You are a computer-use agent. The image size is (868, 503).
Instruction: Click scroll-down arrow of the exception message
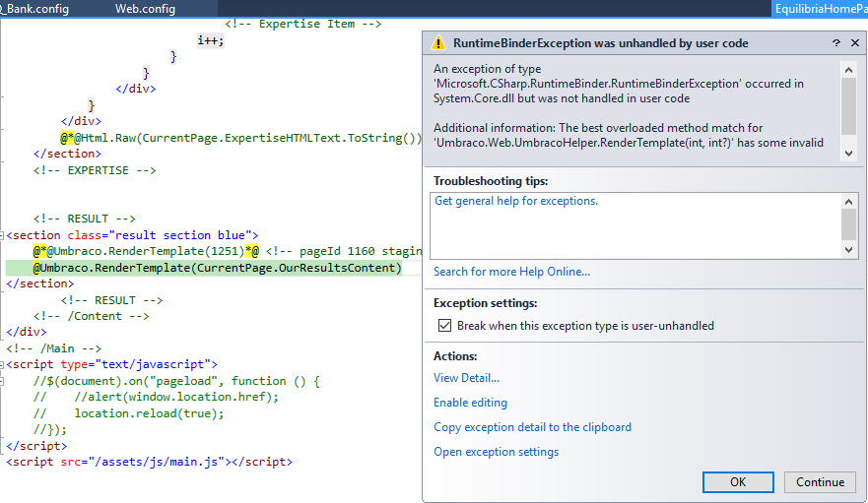[848, 154]
